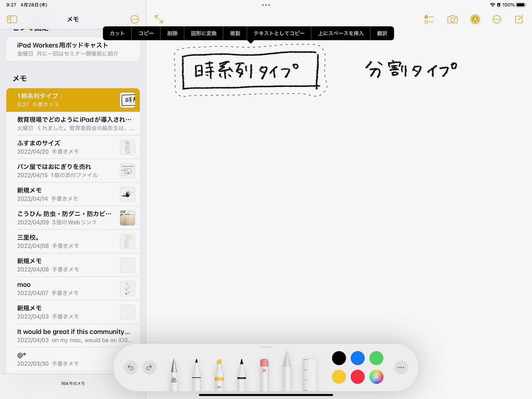The image size is (532, 399).
Task: Tap thumbnail of ふすまのサイズ note
Action: (x=128, y=147)
